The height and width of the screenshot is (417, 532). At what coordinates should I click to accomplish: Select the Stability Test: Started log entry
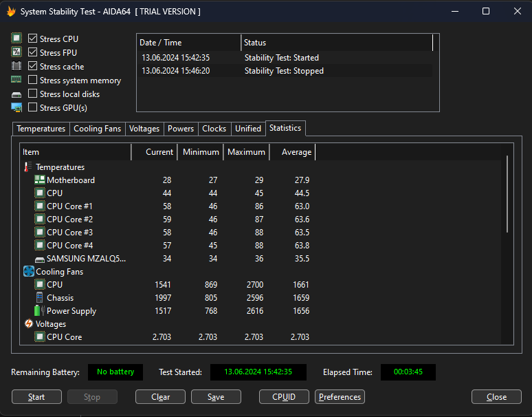click(285, 58)
